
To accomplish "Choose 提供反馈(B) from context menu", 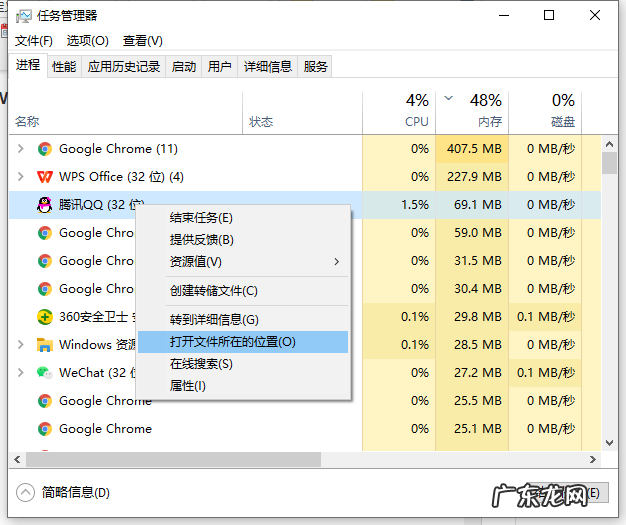I will pos(243,240).
